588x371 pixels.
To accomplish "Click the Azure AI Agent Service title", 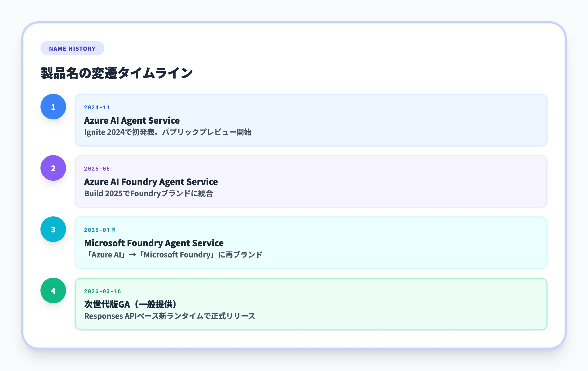I will [132, 120].
